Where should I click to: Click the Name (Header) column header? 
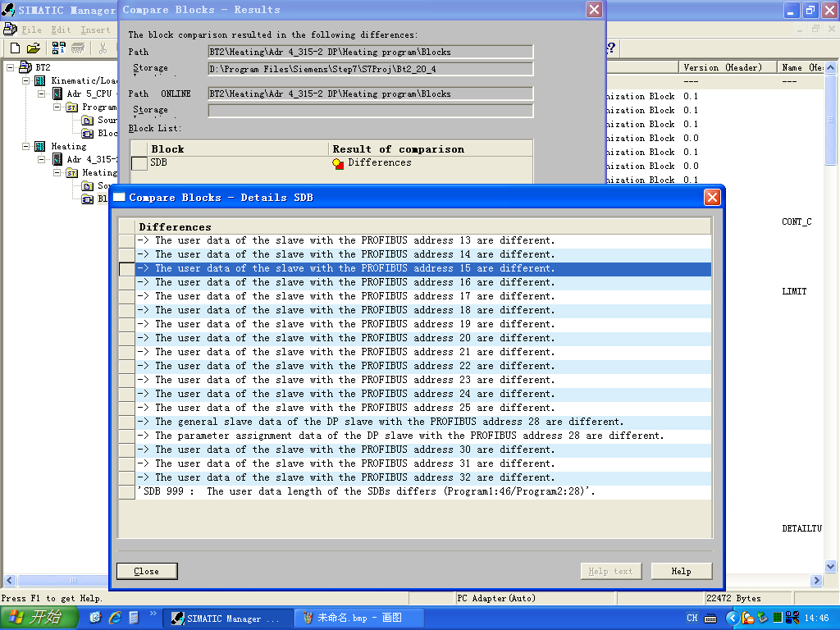point(801,67)
